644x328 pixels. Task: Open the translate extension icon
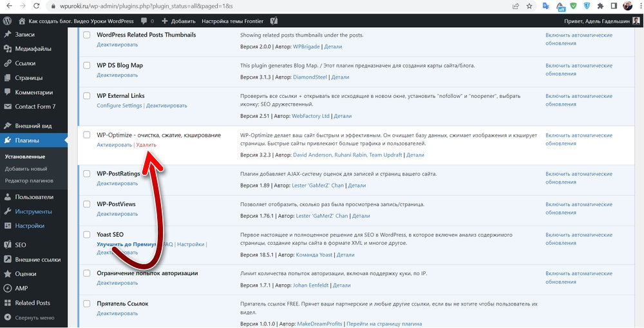pyautogui.click(x=546, y=6)
